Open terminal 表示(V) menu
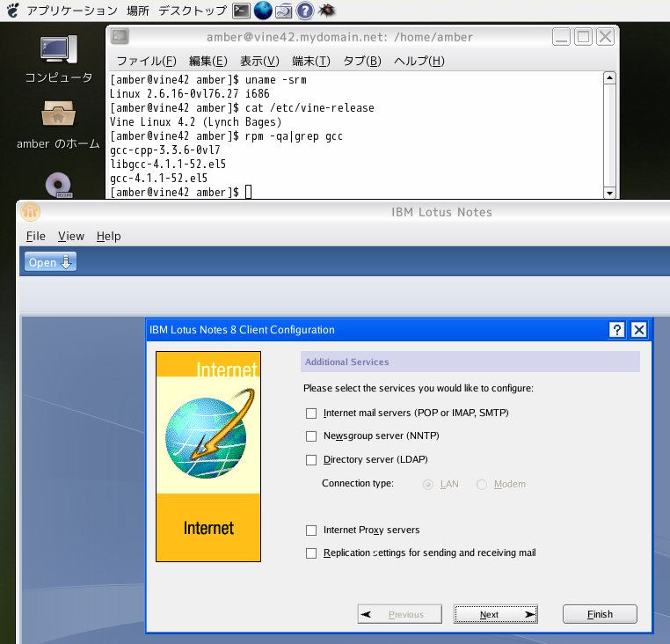670x644 pixels. tap(259, 62)
